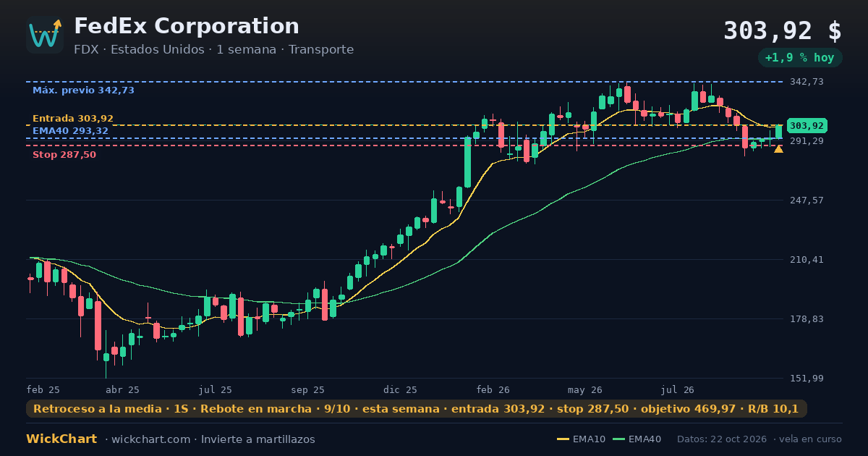Click the dic 25 date label

click(400, 389)
